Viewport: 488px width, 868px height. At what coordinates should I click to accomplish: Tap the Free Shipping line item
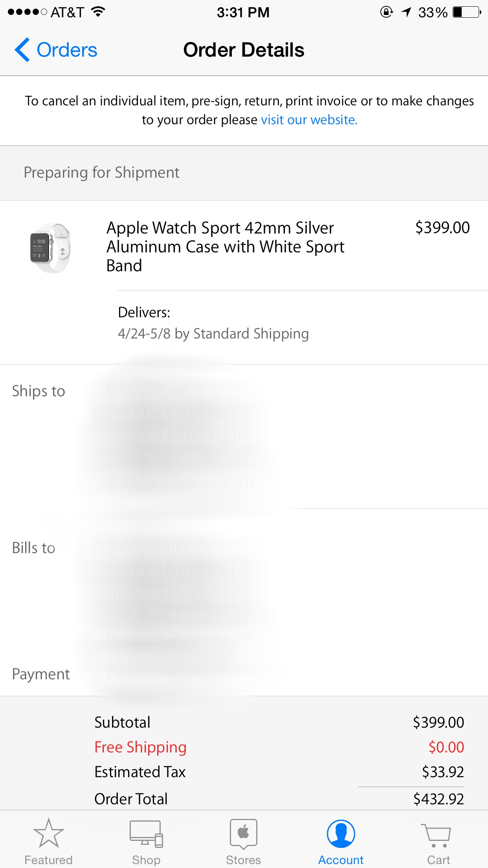(x=279, y=747)
